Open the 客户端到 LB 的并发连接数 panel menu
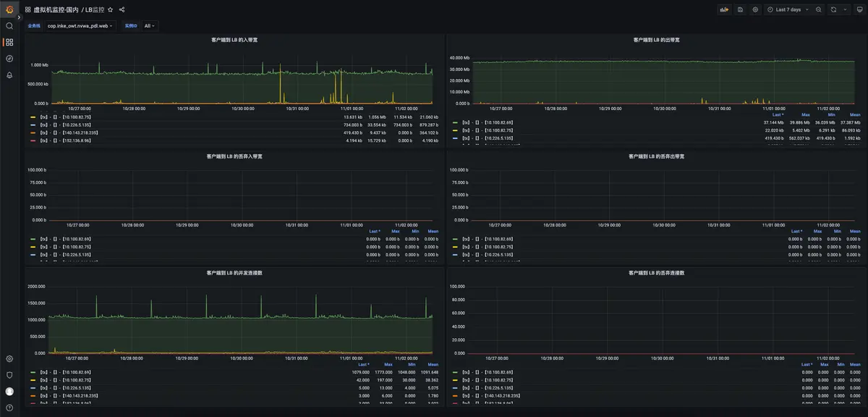868x417 pixels. coord(234,273)
